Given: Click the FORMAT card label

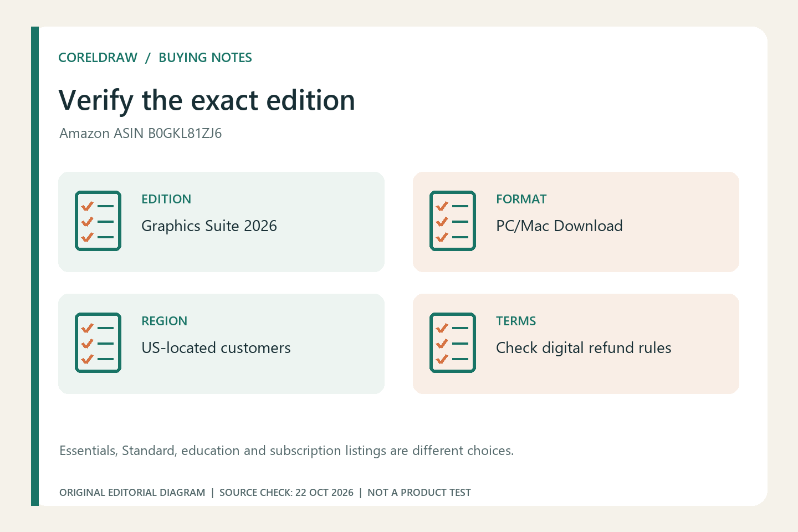Looking at the screenshot, I should pyautogui.click(x=521, y=199).
